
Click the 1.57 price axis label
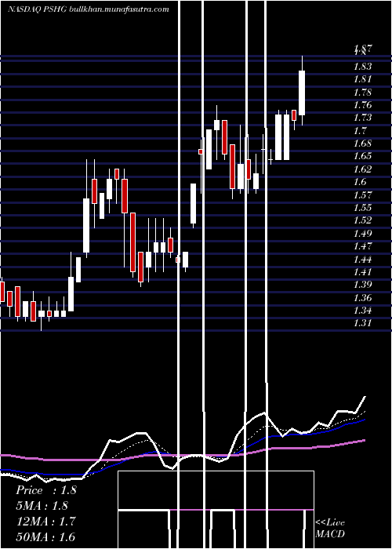362,195
